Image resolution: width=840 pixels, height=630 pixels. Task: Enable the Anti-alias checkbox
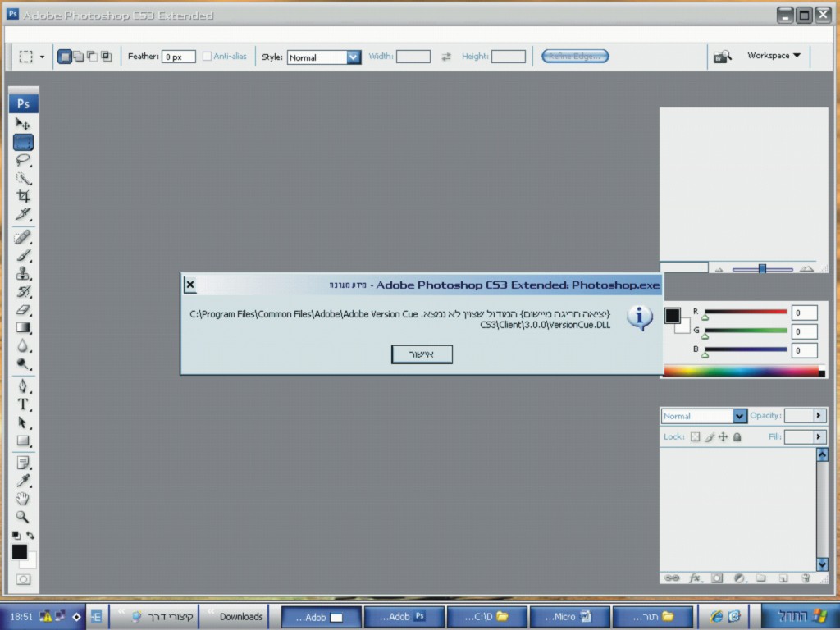[x=207, y=57]
